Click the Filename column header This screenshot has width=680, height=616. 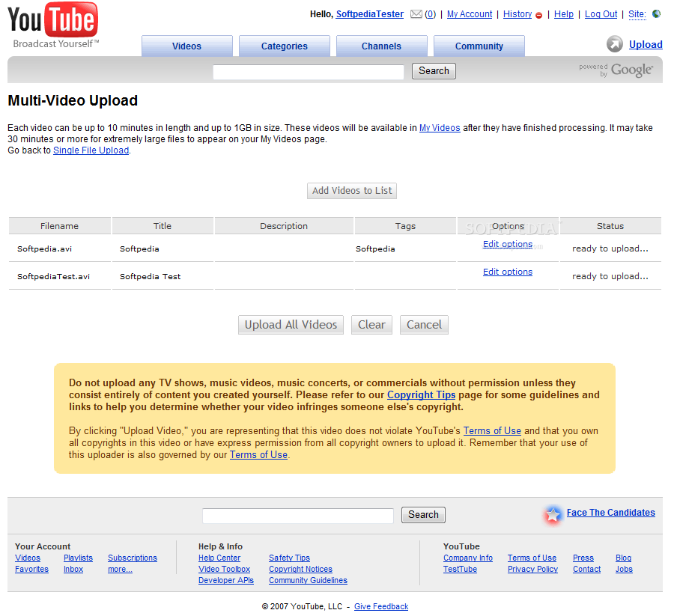tap(60, 226)
